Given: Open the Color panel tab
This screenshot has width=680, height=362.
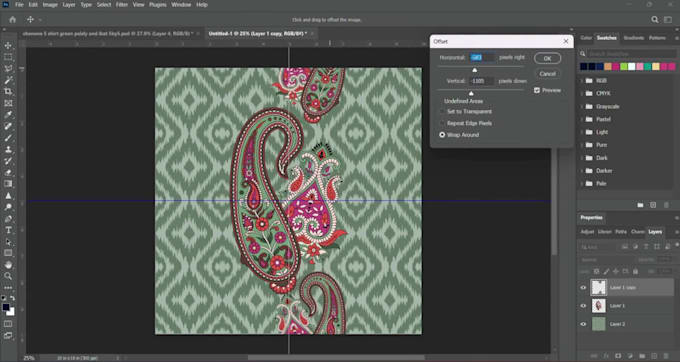Looking at the screenshot, I should pos(586,38).
